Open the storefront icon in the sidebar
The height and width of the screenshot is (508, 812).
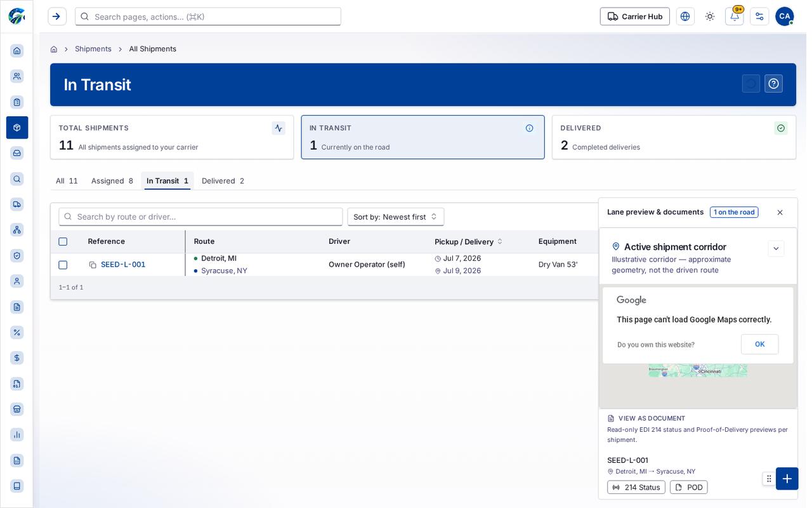[17, 409]
